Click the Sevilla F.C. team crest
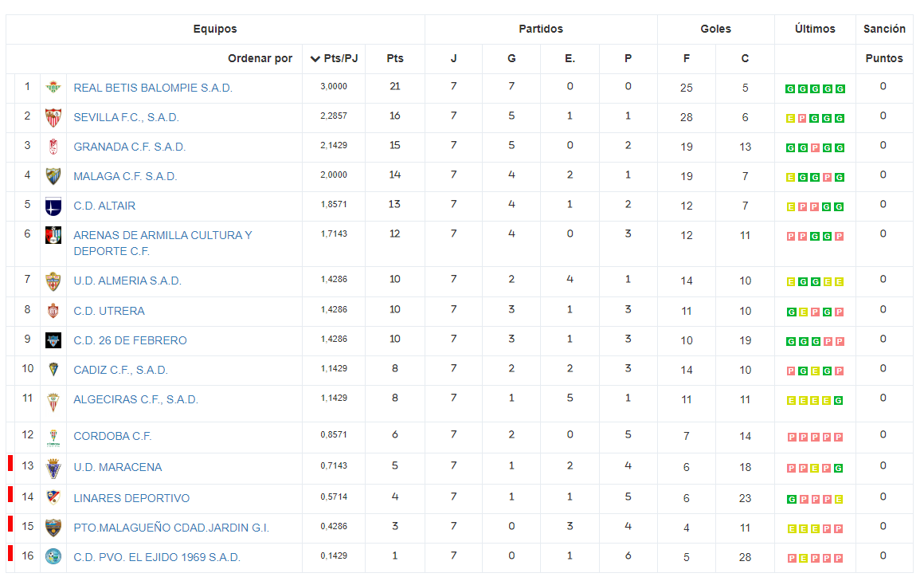Viewport: 924px width, 581px height. click(x=53, y=117)
